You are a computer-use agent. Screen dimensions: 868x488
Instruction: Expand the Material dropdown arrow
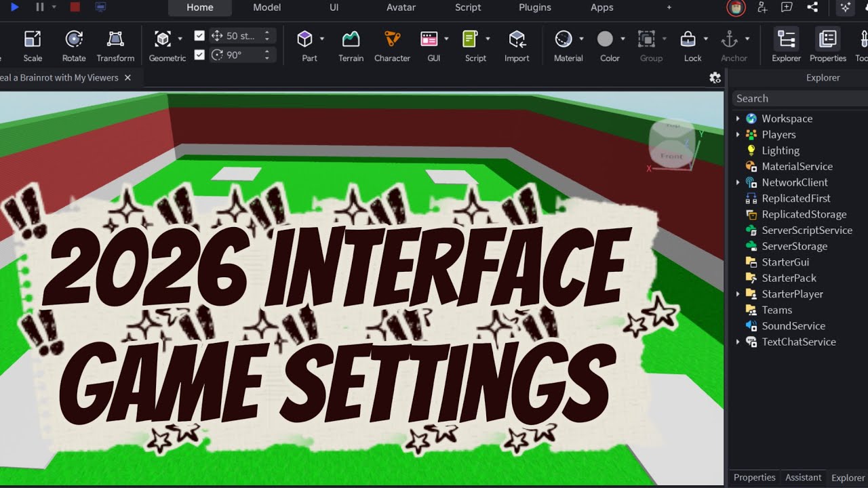pyautogui.click(x=581, y=39)
